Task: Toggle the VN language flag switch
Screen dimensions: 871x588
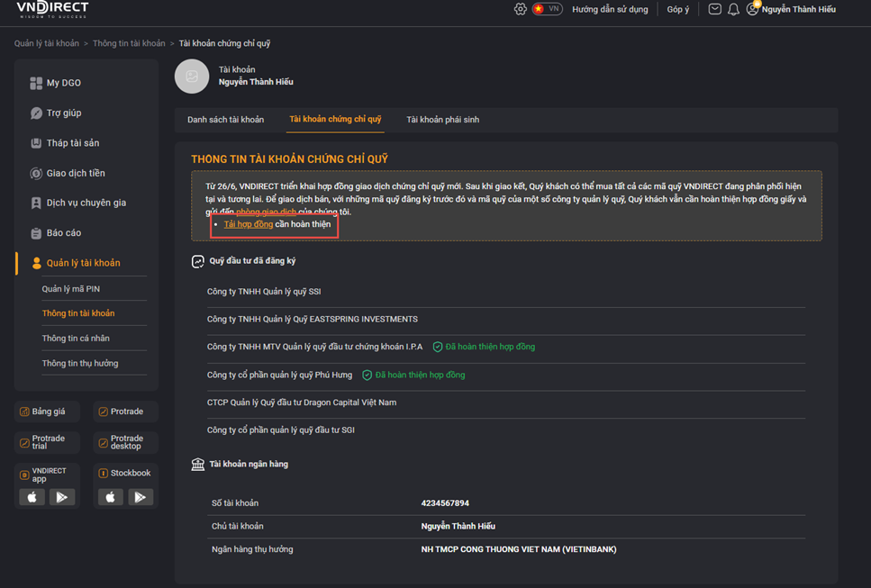Action: (547, 9)
